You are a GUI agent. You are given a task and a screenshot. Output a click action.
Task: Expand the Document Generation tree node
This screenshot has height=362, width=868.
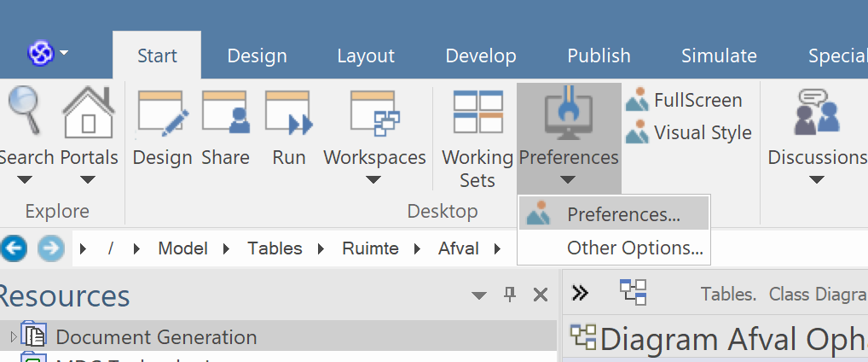pyautogui.click(x=13, y=337)
